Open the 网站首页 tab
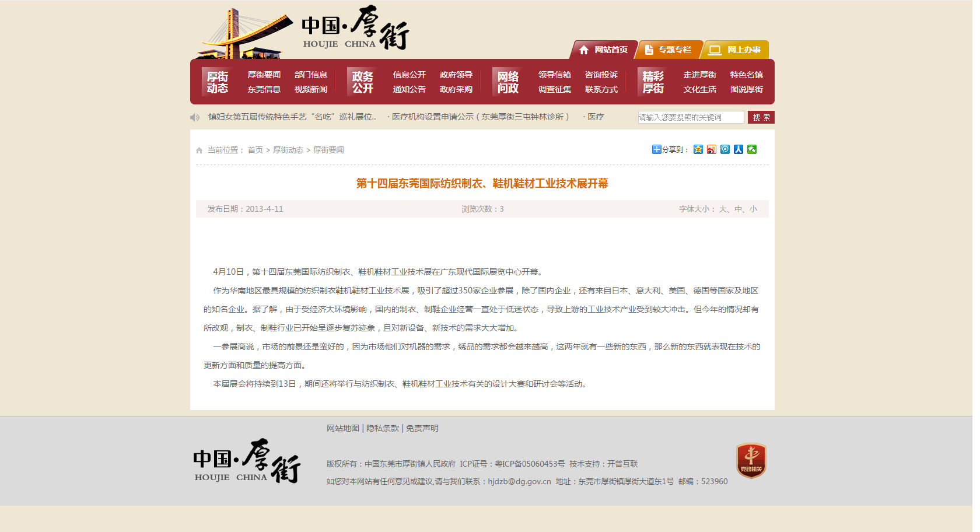Viewport: 980px width, 532px height. click(604, 50)
